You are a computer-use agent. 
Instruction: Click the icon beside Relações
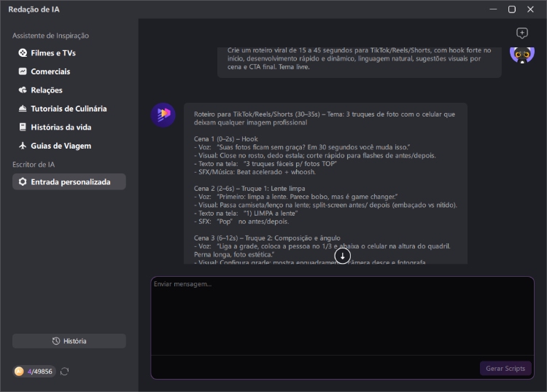point(23,90)
